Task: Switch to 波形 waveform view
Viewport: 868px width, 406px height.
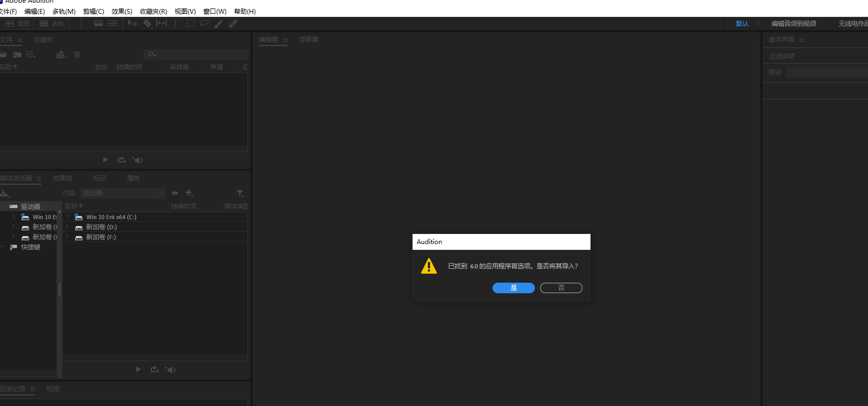Action: 17,24
